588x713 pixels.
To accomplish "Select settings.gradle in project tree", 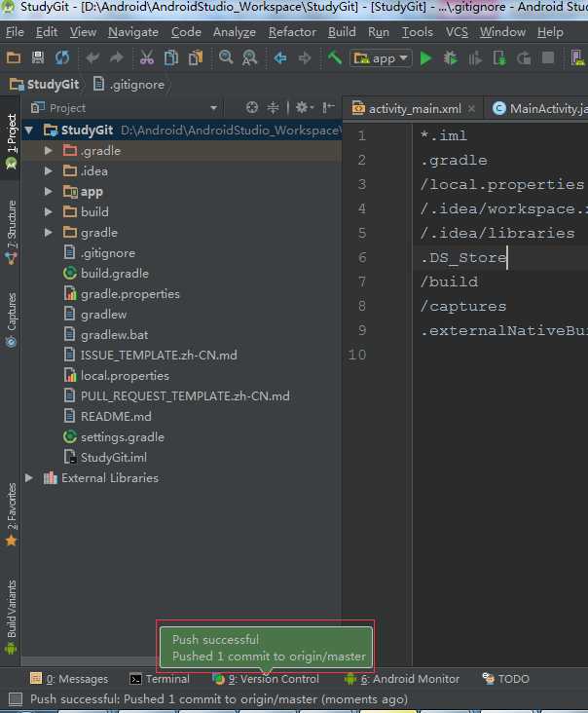I will [123, 437].
